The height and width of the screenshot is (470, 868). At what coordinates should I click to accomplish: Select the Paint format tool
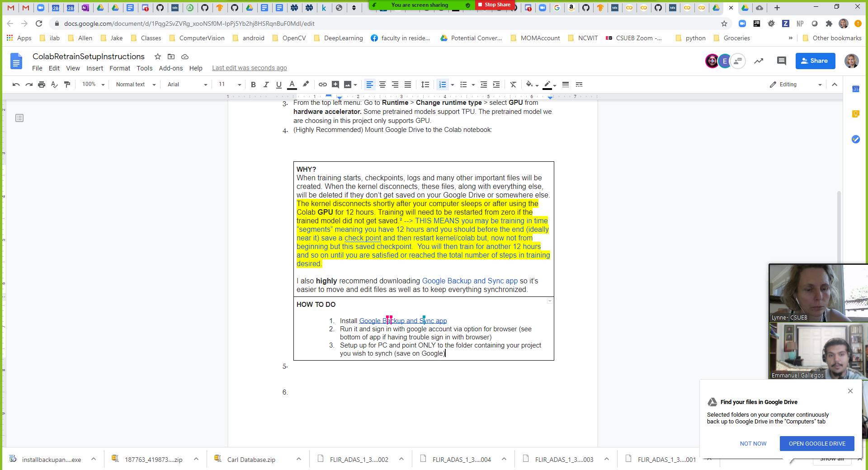coord(67,85)
